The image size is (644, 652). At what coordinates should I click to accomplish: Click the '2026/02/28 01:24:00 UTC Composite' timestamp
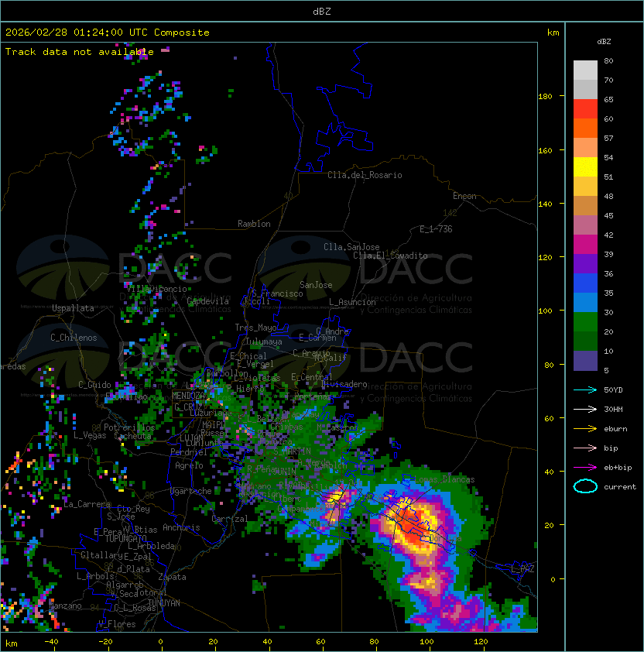(x=108, y=33)
